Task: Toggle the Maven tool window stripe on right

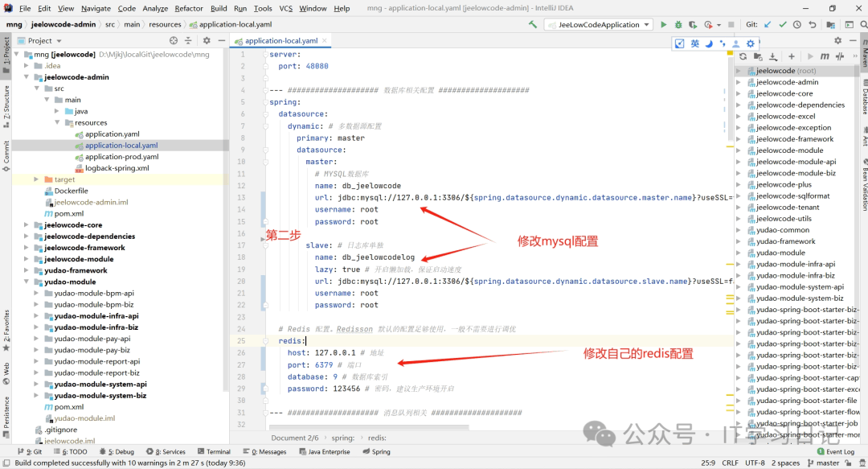Action: tap(864, 54)
